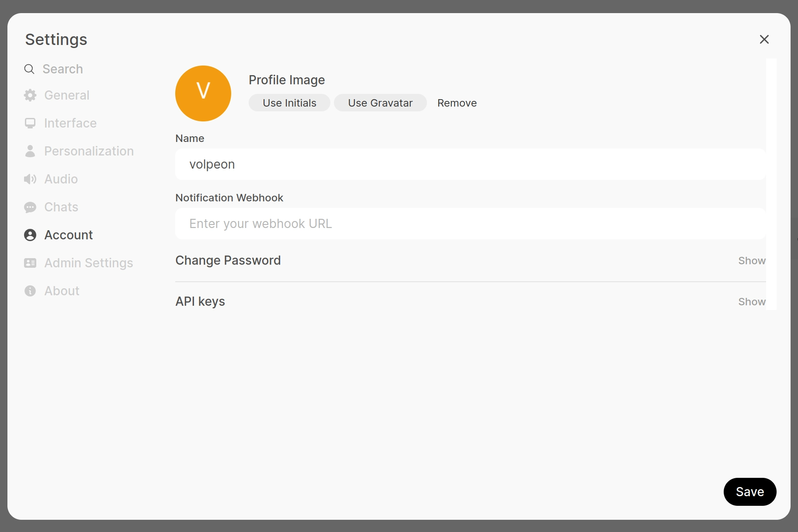Screen dimensions: 798x532
Task: Click the Audio speaker icon
Action: point(30,179)
